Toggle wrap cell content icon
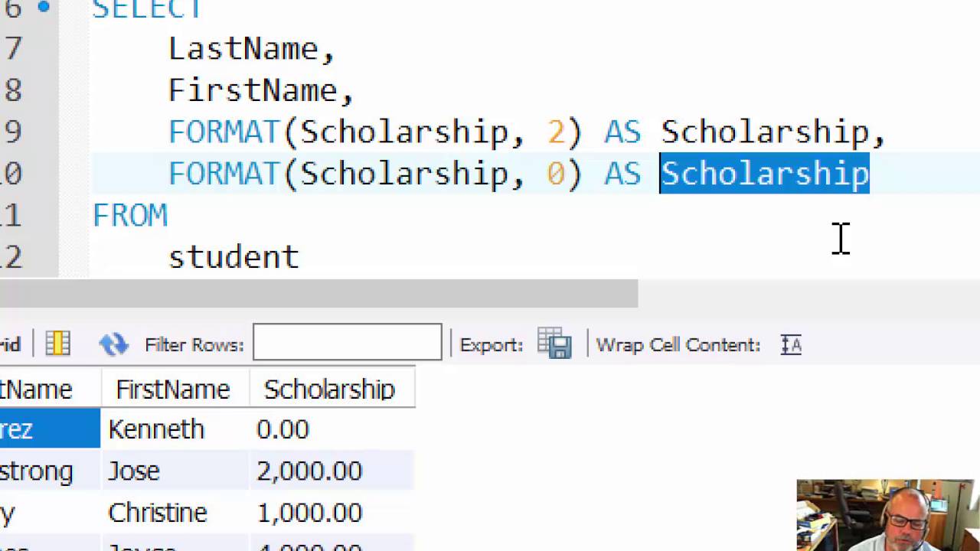Viewport: 980px width, 551px height. [x=791, y=345]
